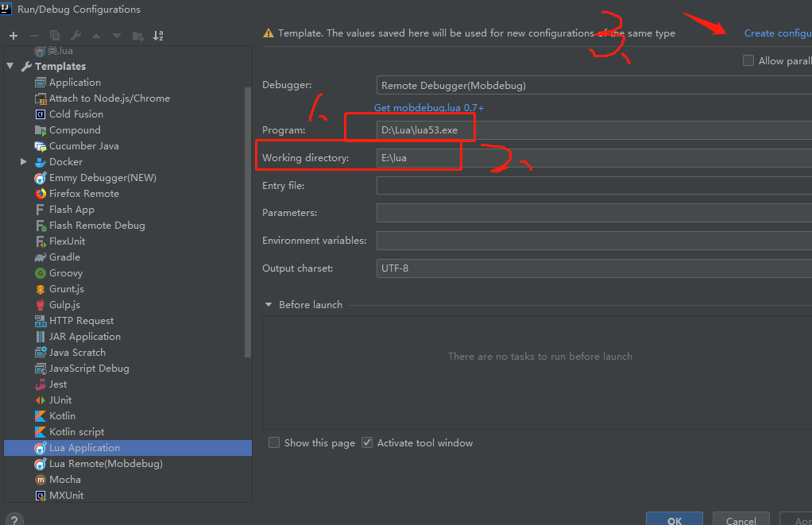Uncheck Activate tool window checkbox
Viewport: 812px width, 525px height.
[367, 442]
